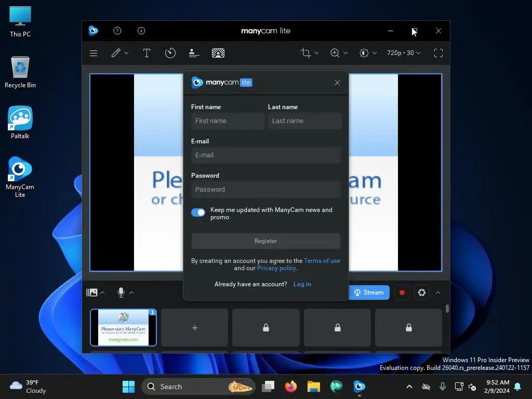Open the weather widget 39°F Cloudy
The image size is (532, 399).
click(28, 387)
